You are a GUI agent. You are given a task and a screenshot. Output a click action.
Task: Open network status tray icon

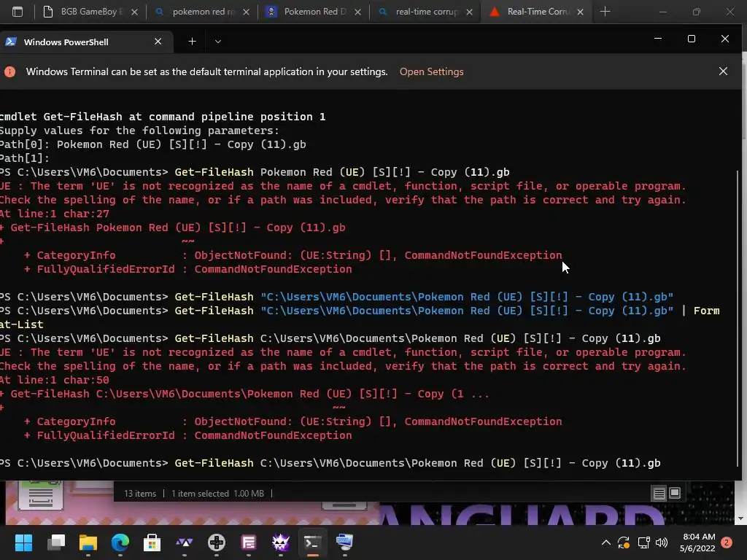[x=643, y=542]
